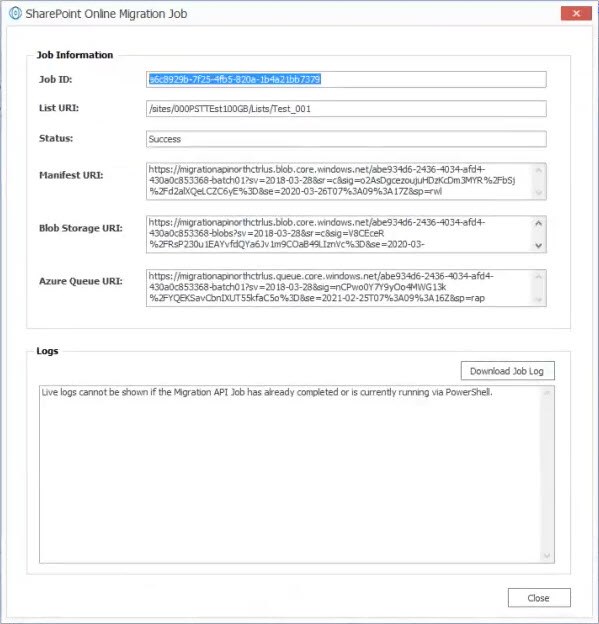Click the Manifest URI scroll up arrow

(x=539, y=171)
